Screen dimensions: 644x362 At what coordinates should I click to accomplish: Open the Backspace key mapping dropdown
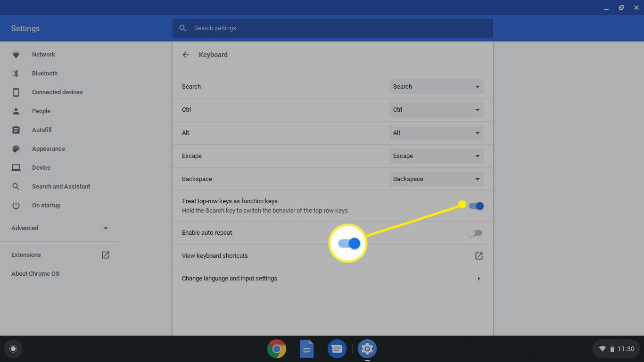pos(436,179)
